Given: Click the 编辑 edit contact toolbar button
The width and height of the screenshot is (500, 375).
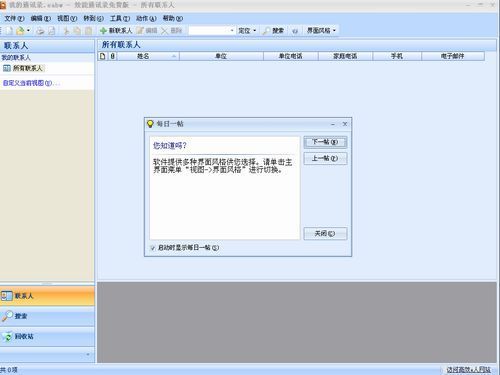Looking at the screenshot, I should click(147, 31).
